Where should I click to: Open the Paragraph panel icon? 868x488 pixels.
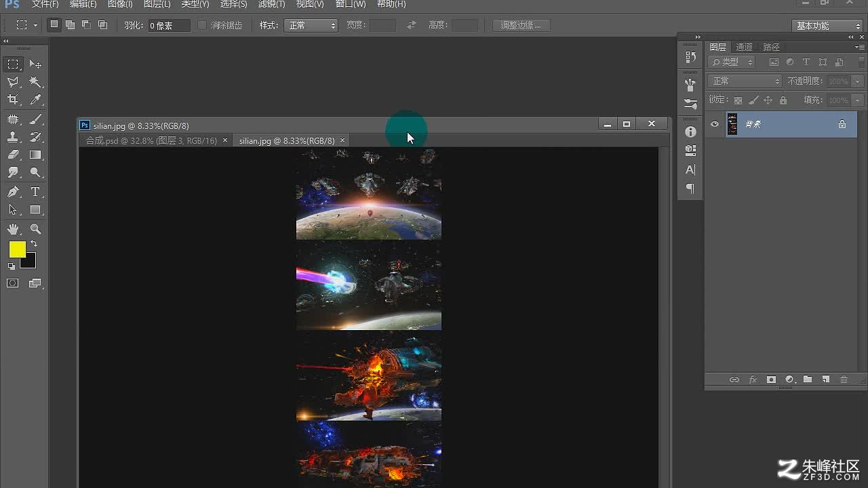(690, 188)
